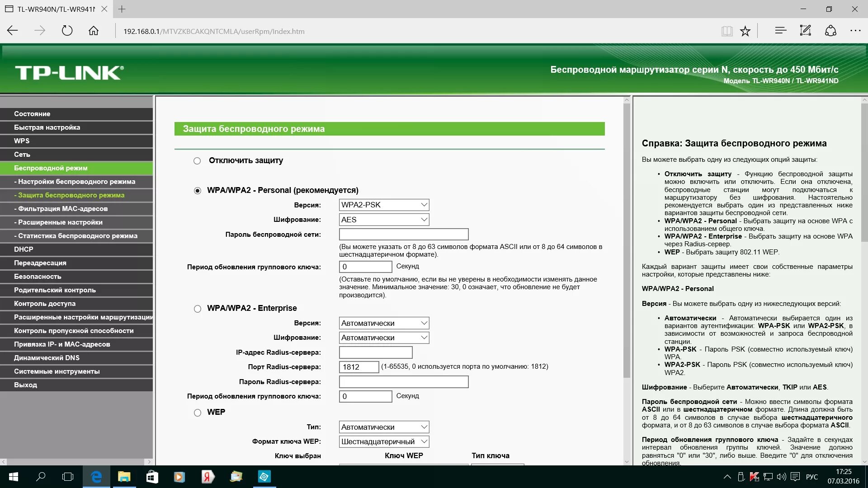Screen dimensions: 868x488
Task: Click Пароль Radius-сервера field
Action: (x=404, y=382)
